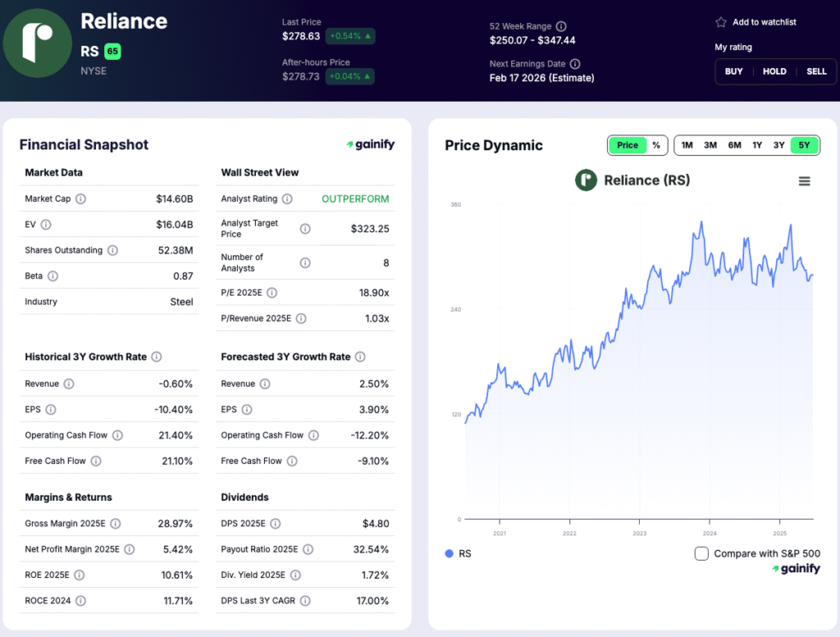Set my rating to SELL
The width and height of the screenshot is (840, 637).
coord(816,71)
